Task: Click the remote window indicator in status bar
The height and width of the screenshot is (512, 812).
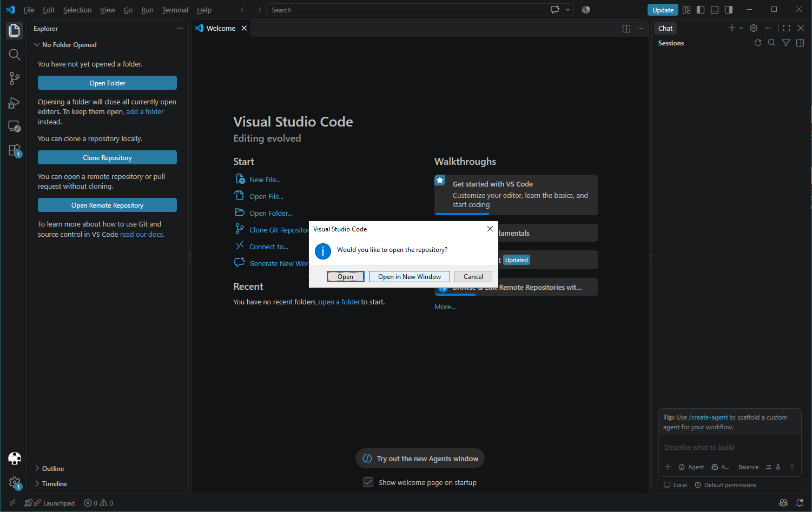Action: 12,503
